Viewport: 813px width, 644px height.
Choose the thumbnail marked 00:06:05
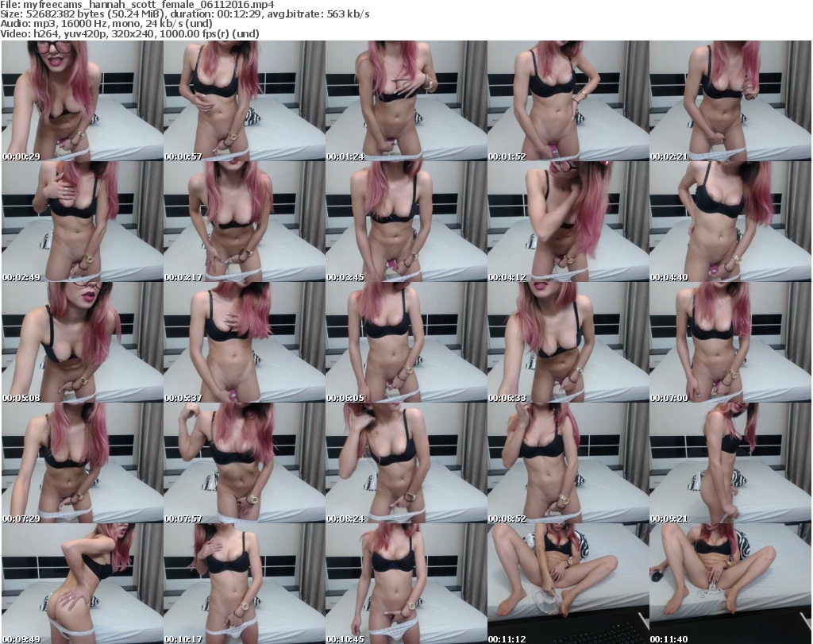pos(406,342)
